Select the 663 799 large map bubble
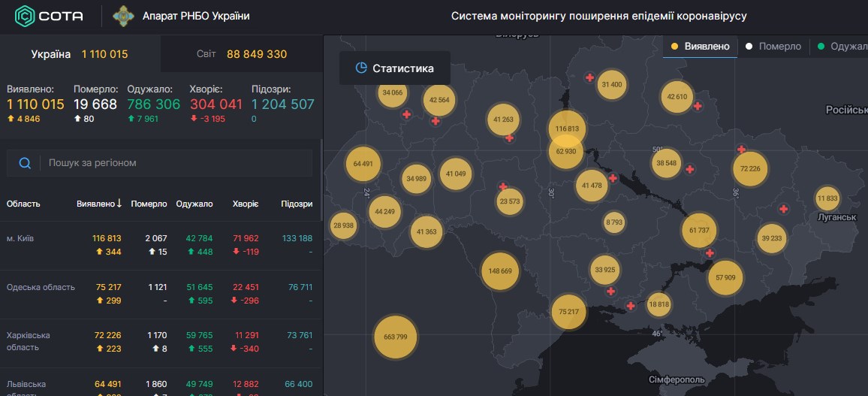 [x=395, y=337]
